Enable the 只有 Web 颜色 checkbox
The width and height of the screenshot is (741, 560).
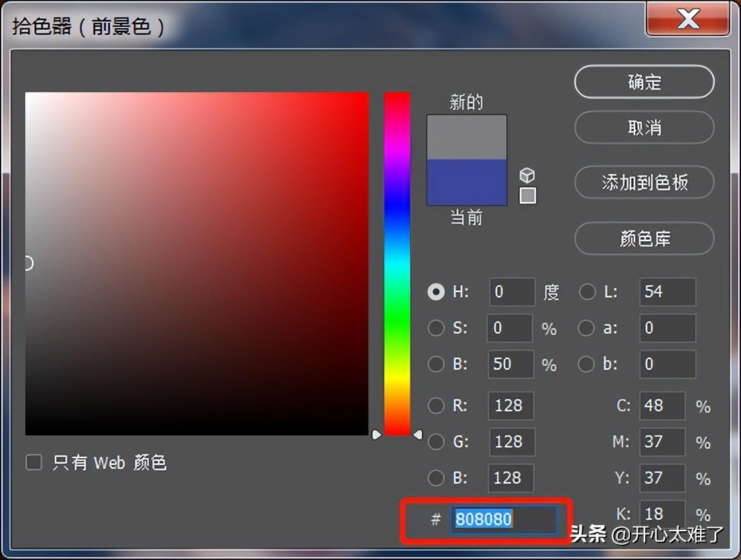click(33, 462)
